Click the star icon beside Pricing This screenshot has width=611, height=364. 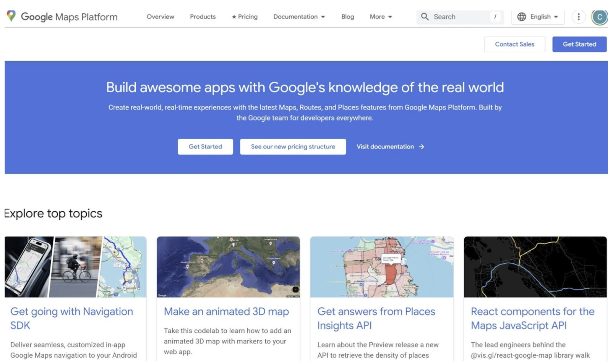click(x=234, y=17)
